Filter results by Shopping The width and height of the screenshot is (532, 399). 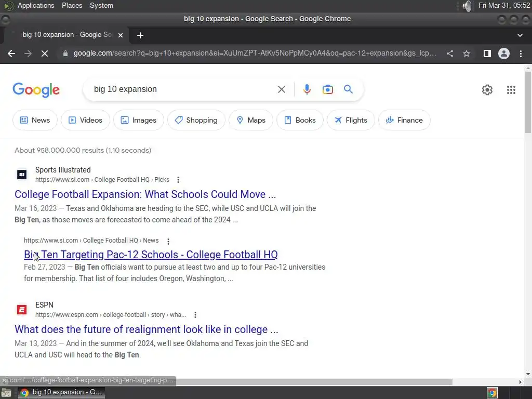click(196, 120)
